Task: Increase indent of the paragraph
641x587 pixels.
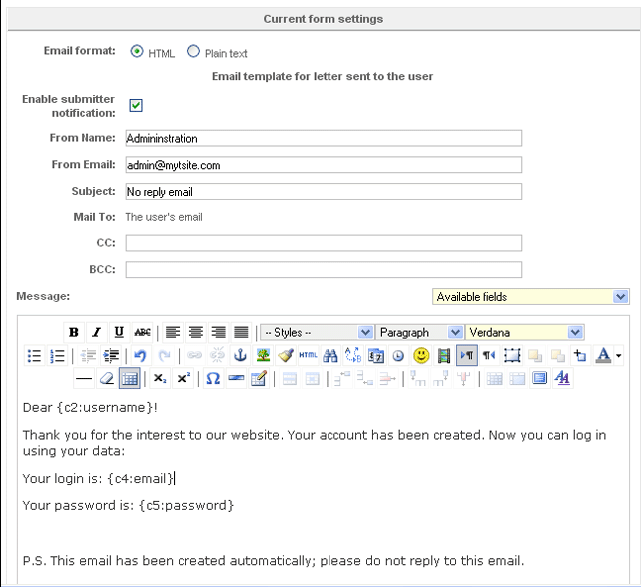Action: point(111,356)
